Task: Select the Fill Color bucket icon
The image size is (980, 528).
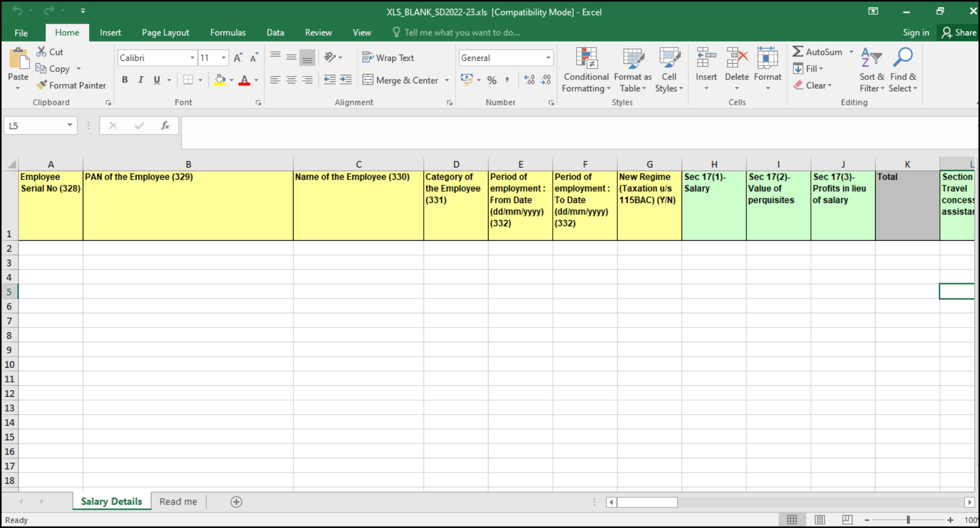Action: pos(220,79)
